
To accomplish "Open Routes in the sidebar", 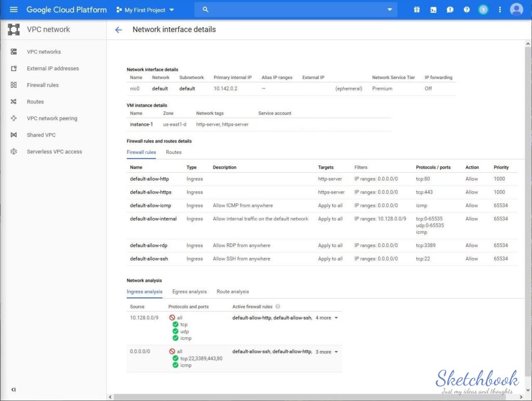I will 35,101.
